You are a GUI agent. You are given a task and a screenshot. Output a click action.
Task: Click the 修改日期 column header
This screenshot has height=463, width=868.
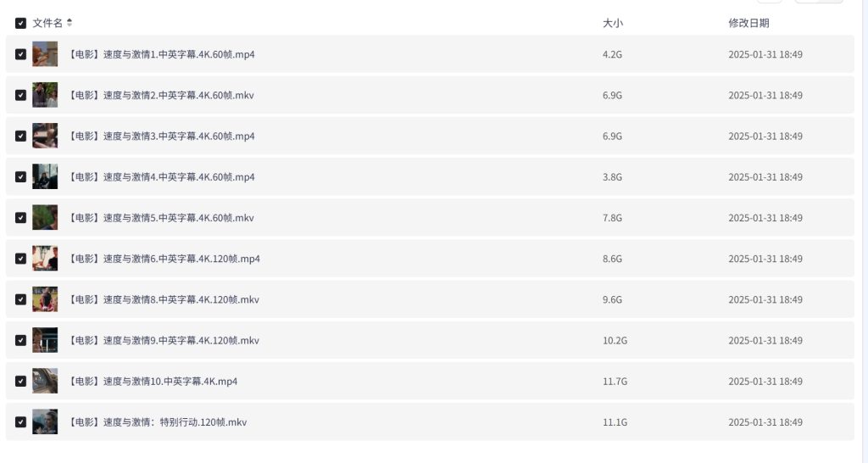pos(748,23)
